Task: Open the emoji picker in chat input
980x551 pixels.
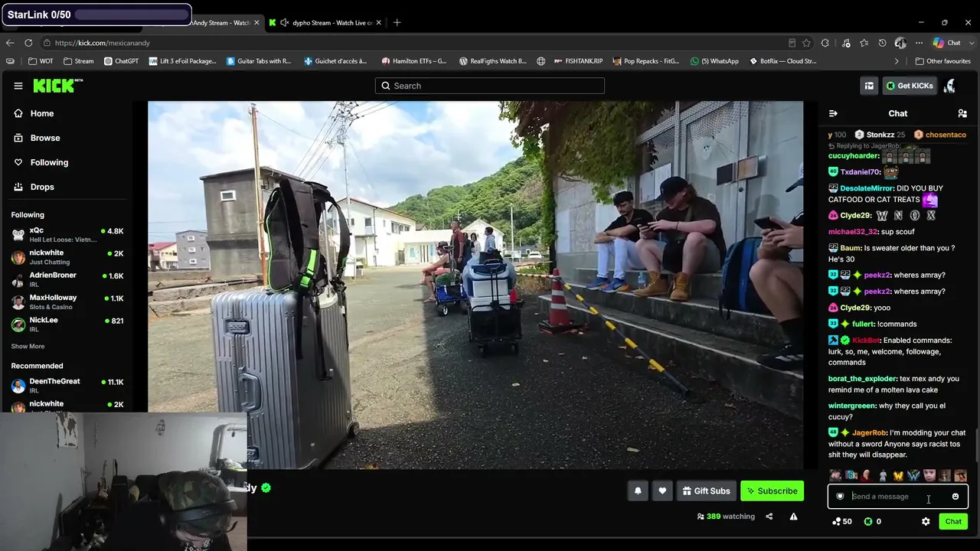Action: pyautogui.click(x=955, y=497)
